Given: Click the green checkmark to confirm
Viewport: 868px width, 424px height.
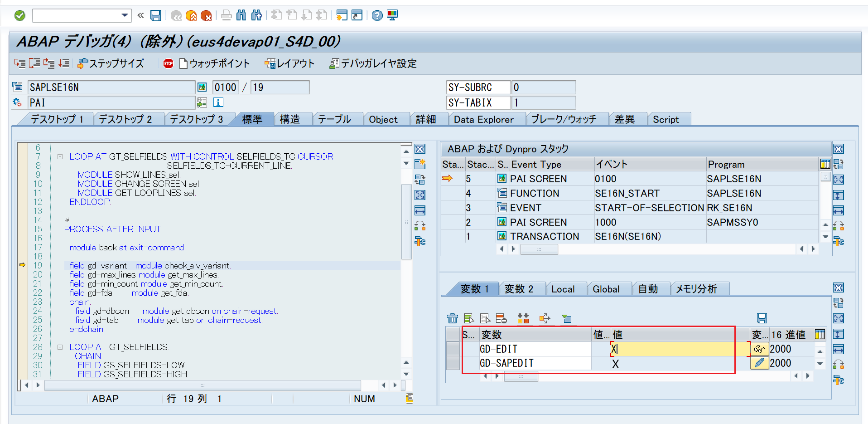Looking at the screenshot, I should (x=19, y=15).
